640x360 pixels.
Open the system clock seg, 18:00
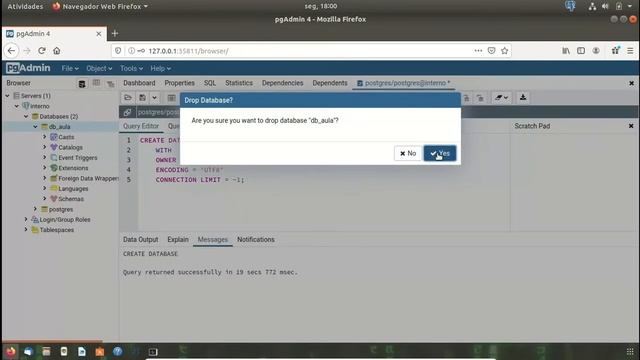[321, 6]
